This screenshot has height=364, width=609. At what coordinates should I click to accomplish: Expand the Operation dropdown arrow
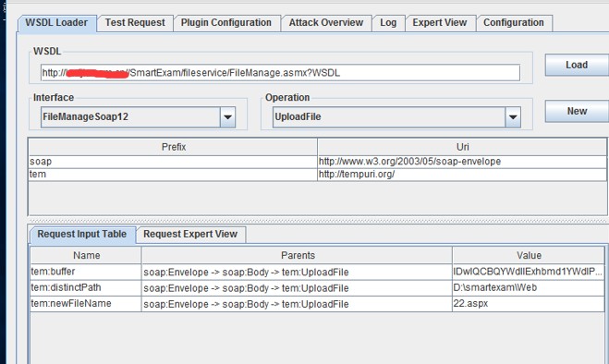513,117
